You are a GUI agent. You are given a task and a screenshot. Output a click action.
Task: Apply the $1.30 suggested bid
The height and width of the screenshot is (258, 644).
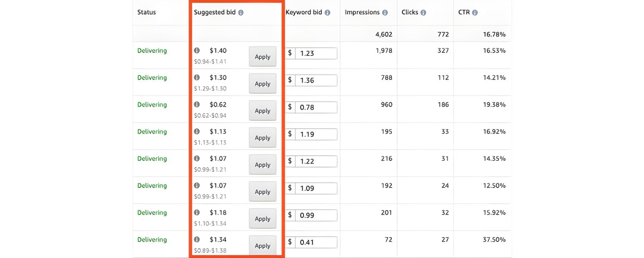coord(262,83)
